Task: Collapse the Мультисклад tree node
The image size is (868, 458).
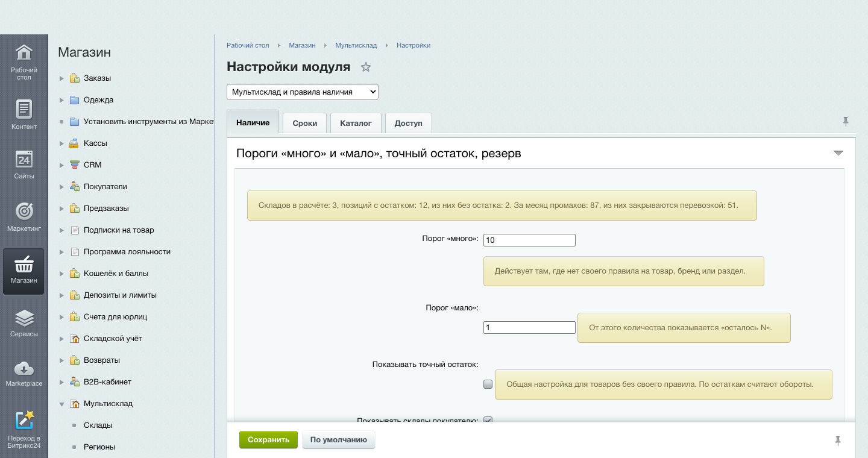Action: click(61, 404)
